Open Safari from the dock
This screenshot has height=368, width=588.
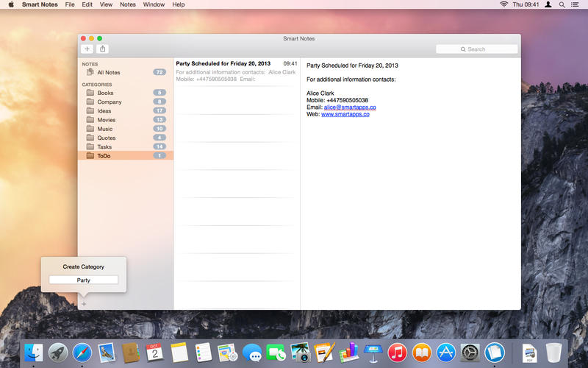82,353
